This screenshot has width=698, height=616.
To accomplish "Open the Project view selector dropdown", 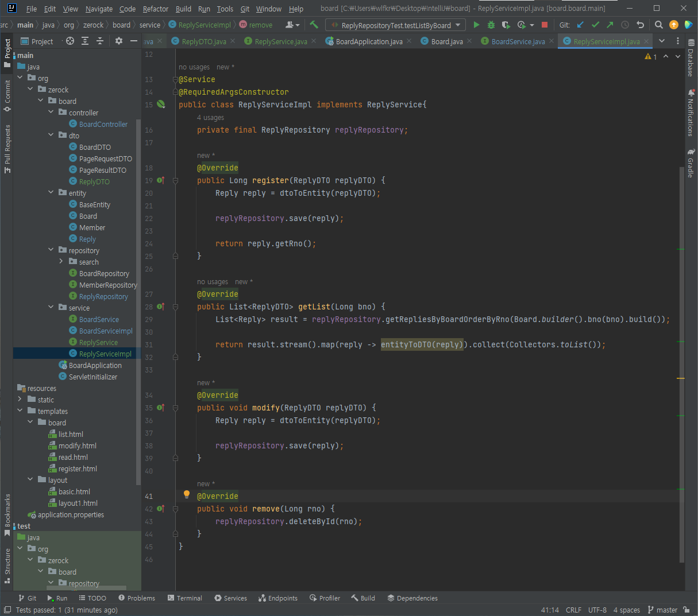I will click(x=42, y=41).
